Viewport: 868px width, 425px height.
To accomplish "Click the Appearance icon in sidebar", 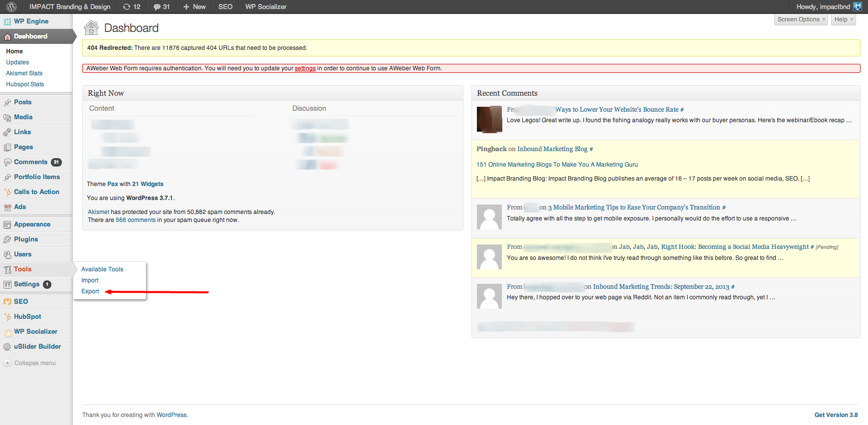I will pyautogui.click(x=7, y=224).
